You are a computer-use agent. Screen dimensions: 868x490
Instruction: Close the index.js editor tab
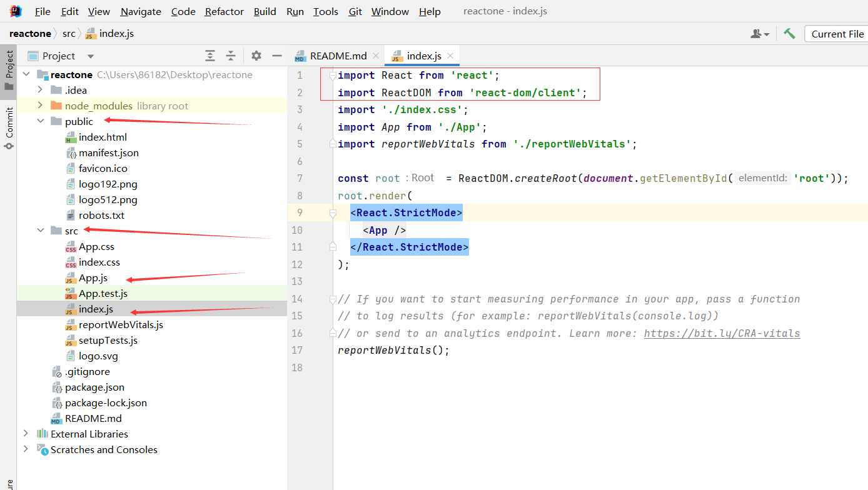(450, 56)
